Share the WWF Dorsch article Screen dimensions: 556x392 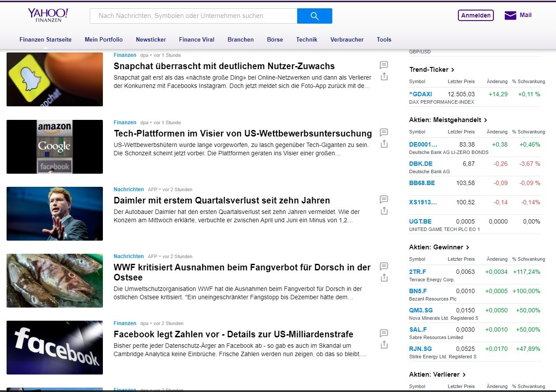(384, 277)
